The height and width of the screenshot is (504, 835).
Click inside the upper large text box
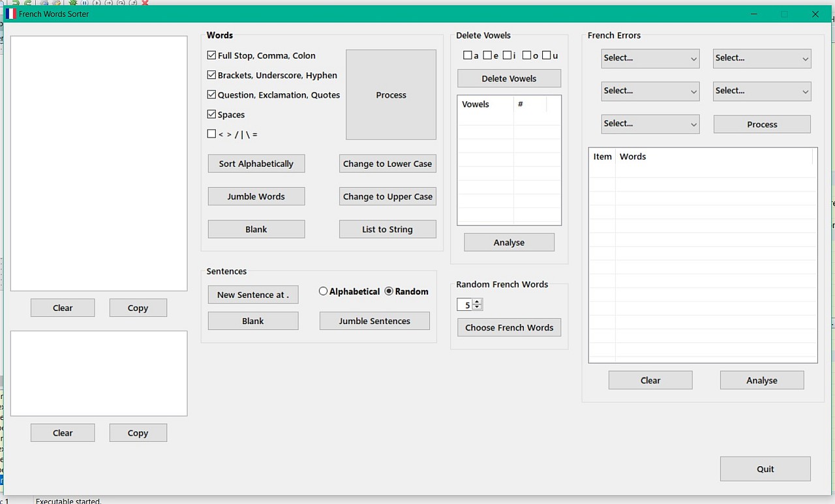(x=99, y=163)
